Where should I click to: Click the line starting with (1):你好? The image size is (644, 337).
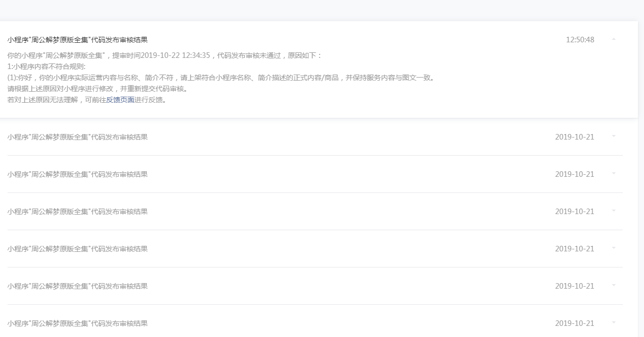pos(221,78)
